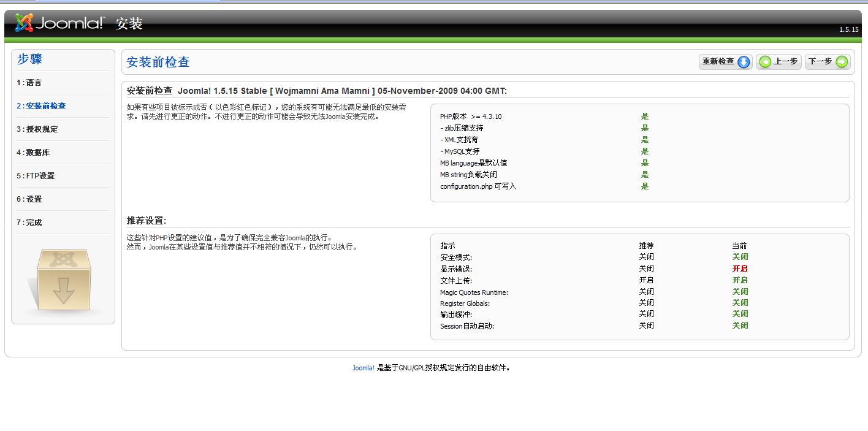Click the 显示错误: setting label
Viewport: 868px width, 431px height.
pyautogui.click(x=456, y=269)
